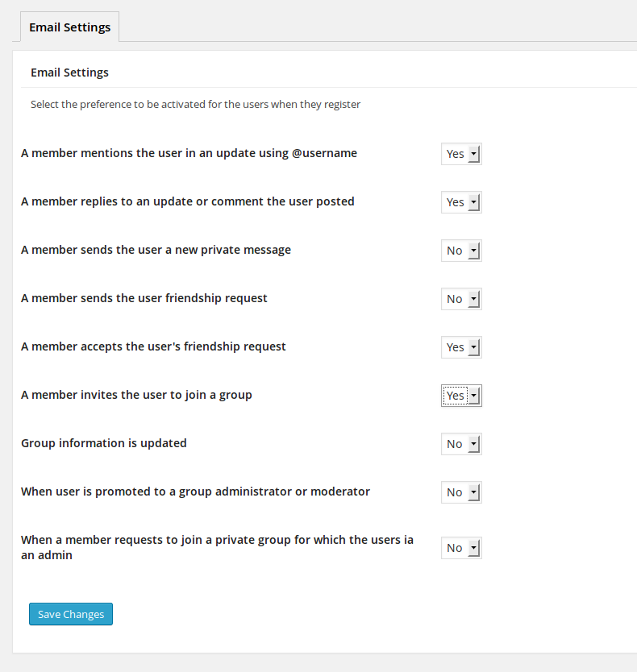Change private message setting to Yes
This screenshot has height=672, width=637.
(x=460, y=250)
